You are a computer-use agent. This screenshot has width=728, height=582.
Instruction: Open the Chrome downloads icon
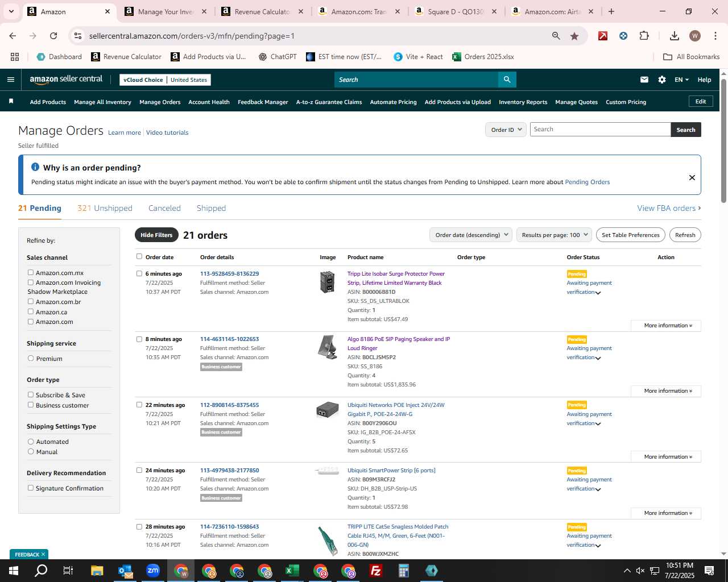pos(675,36)
